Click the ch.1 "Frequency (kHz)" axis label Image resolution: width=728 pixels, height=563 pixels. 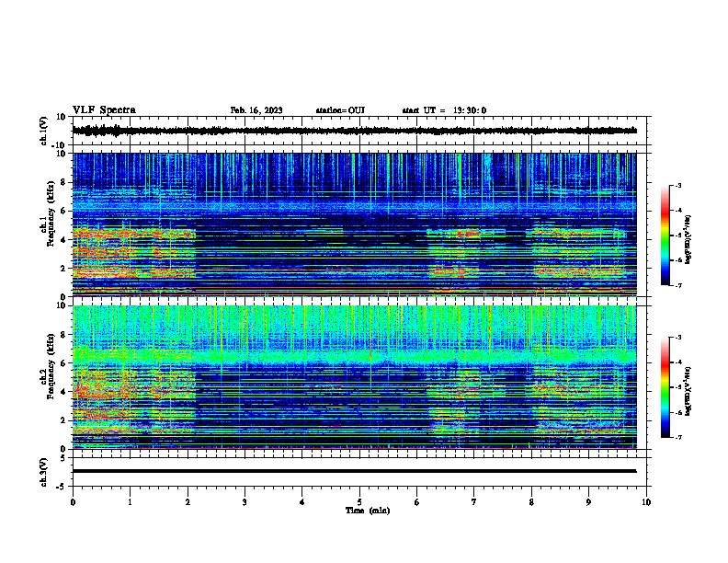click(51, 214)
